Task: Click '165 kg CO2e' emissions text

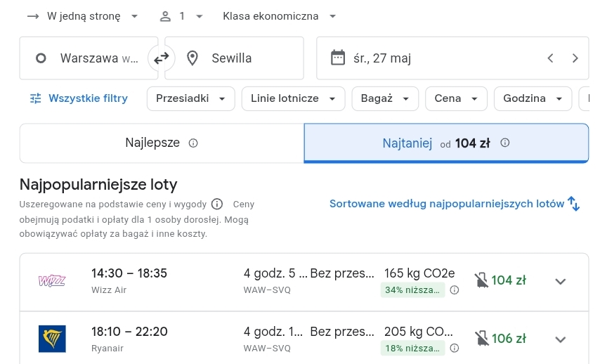Action: pos(419,273)
